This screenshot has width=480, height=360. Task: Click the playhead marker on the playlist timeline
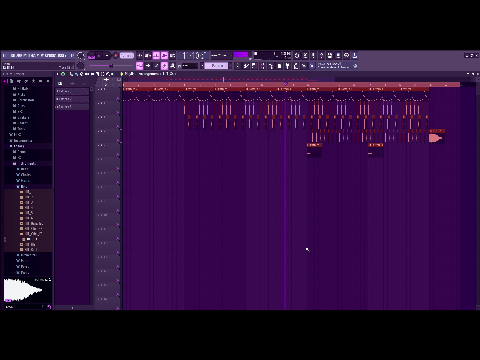[x=286, y=84]
